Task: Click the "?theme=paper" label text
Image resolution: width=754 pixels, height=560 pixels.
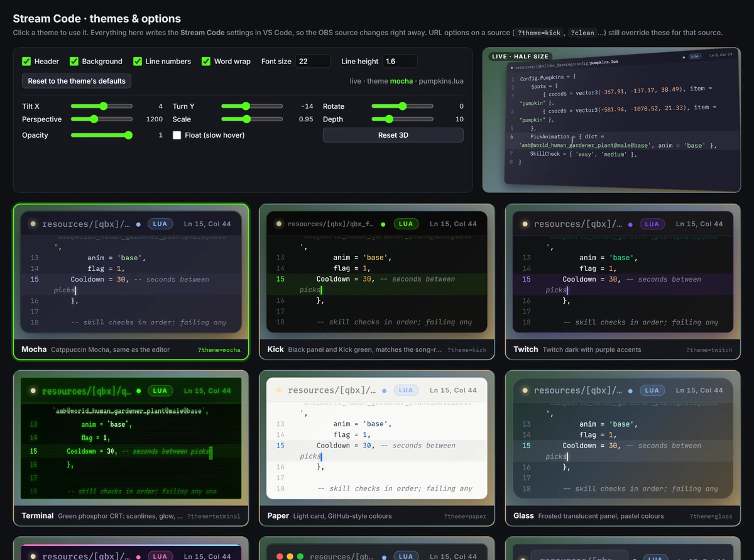Action: [465, 517]
